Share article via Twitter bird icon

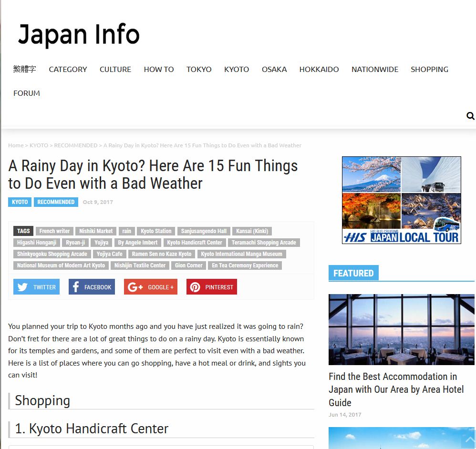22,286
